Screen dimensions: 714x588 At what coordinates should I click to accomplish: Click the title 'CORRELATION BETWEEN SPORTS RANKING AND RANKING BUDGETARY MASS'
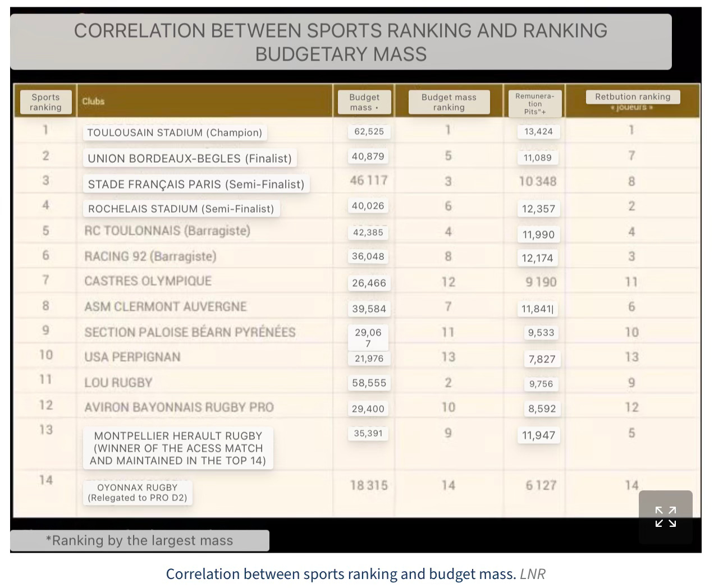coord(341,42)
